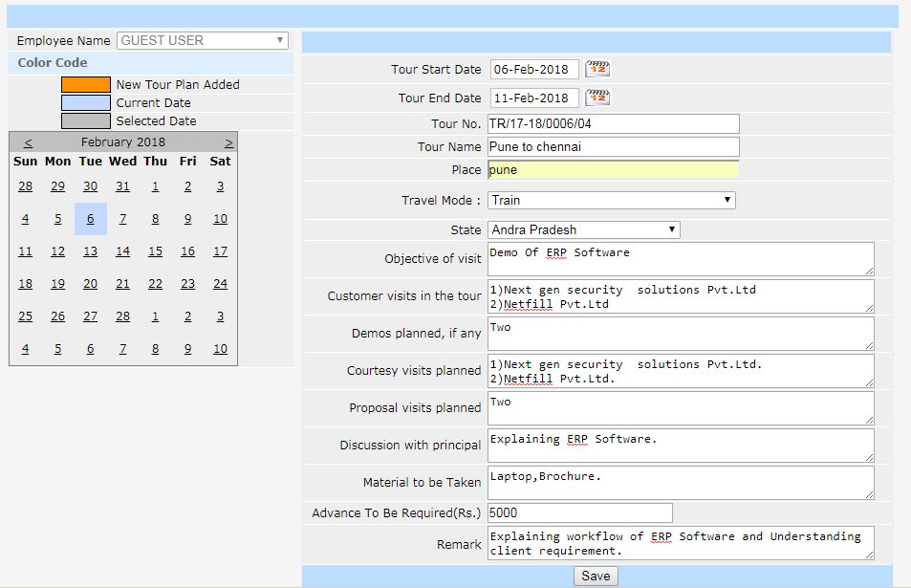This screenshot has height=588, width=911.
Task: Select February 6 in the calendar
Action: (x=90, y=219)
